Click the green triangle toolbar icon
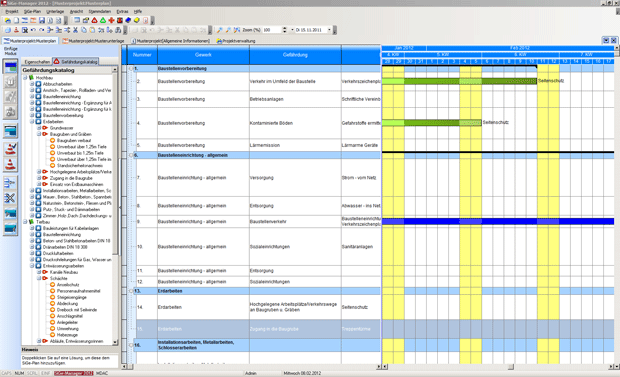The image size is (620, 377). point(103,20)
